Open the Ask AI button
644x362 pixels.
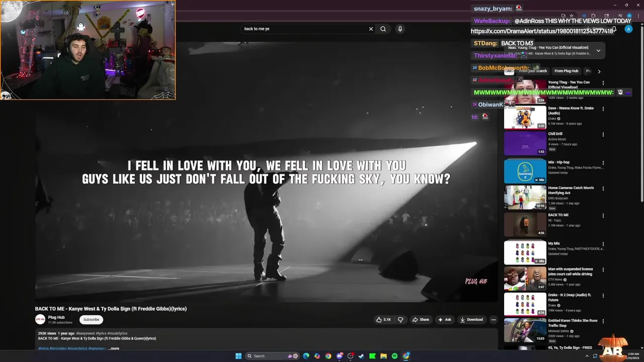click(x=444, y=319)
